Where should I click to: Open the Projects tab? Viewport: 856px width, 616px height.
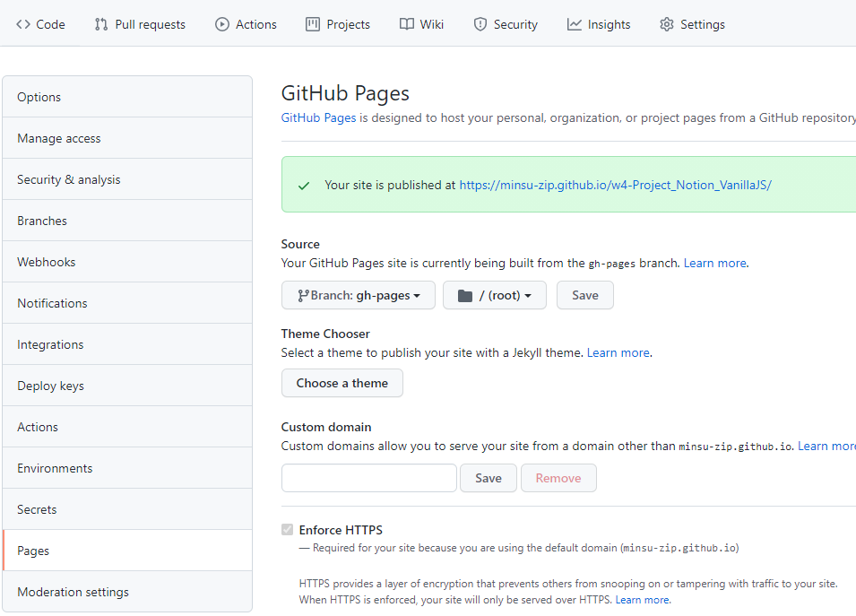338,24
